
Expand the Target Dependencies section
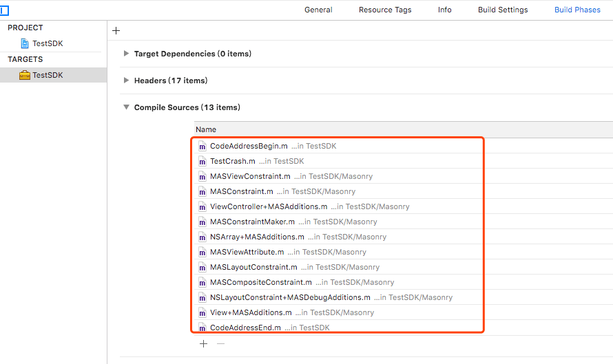click(x=126, y=54)
